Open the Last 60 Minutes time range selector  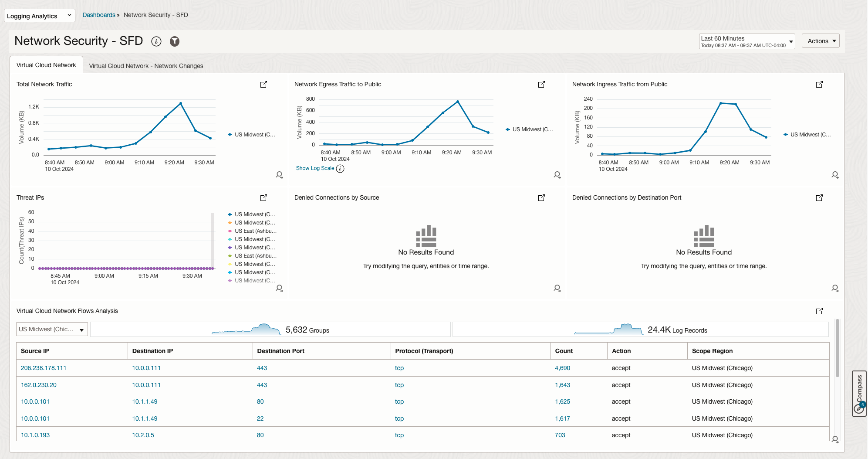click(746, 41)
